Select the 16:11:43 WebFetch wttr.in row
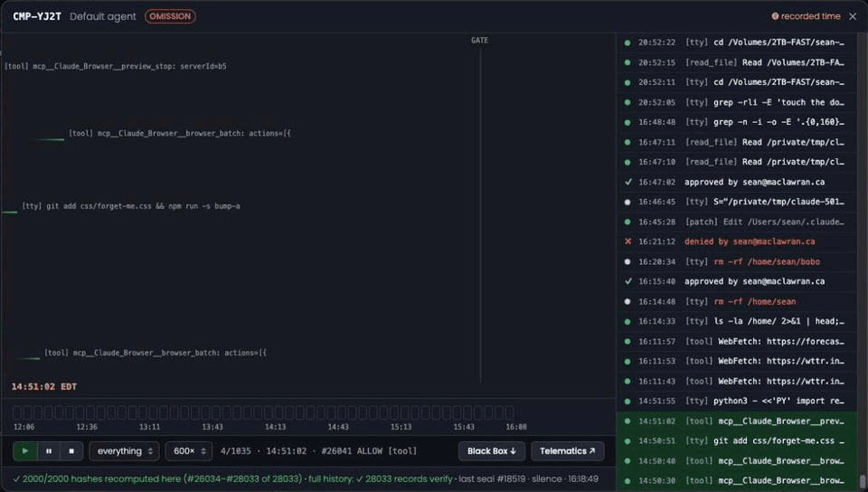The image size is (868, 492). (x=736, y=382)
